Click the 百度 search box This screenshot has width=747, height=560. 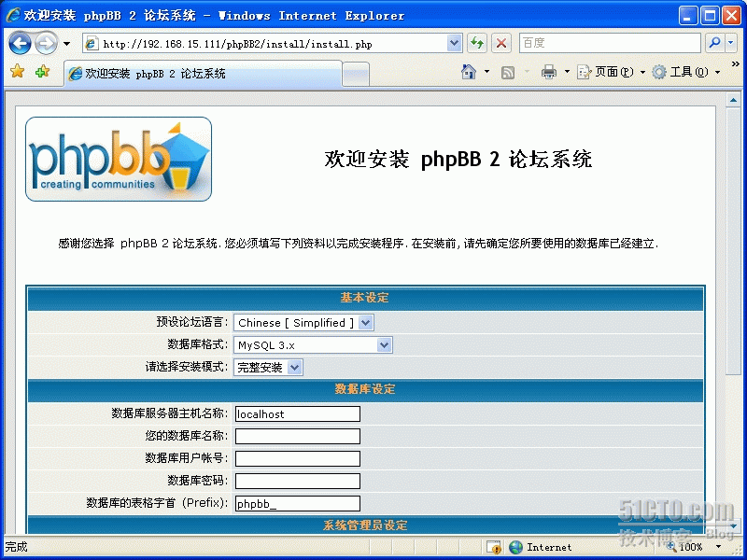[610, 43]
